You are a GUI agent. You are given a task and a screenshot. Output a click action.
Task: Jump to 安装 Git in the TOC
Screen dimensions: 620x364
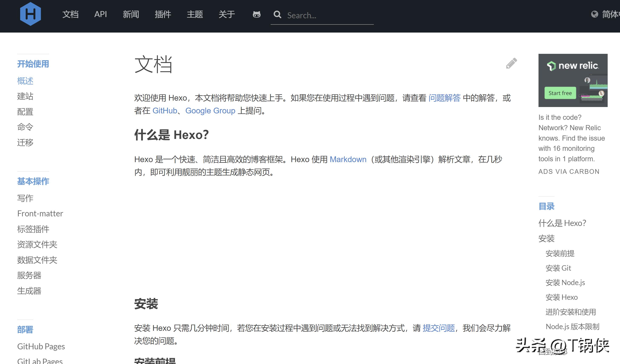[x=558, y=268]
